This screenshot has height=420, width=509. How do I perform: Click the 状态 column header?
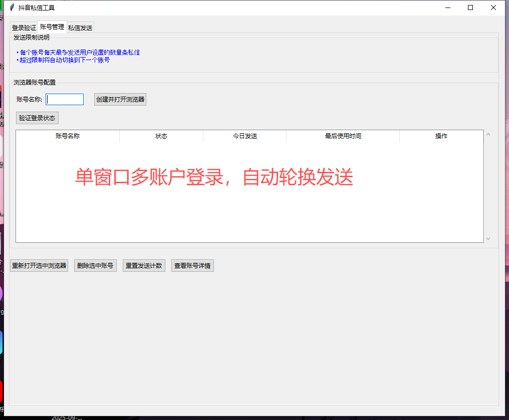click(x=161, y=136)
